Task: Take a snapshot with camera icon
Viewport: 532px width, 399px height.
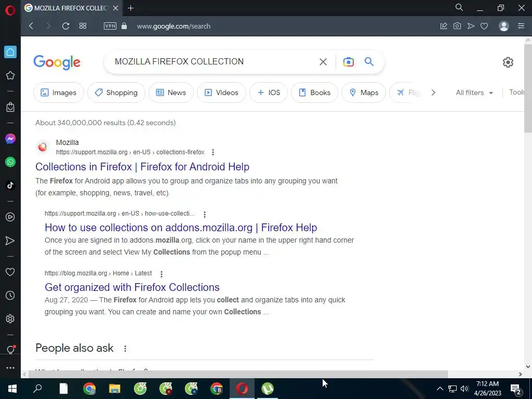Action: 457,26
